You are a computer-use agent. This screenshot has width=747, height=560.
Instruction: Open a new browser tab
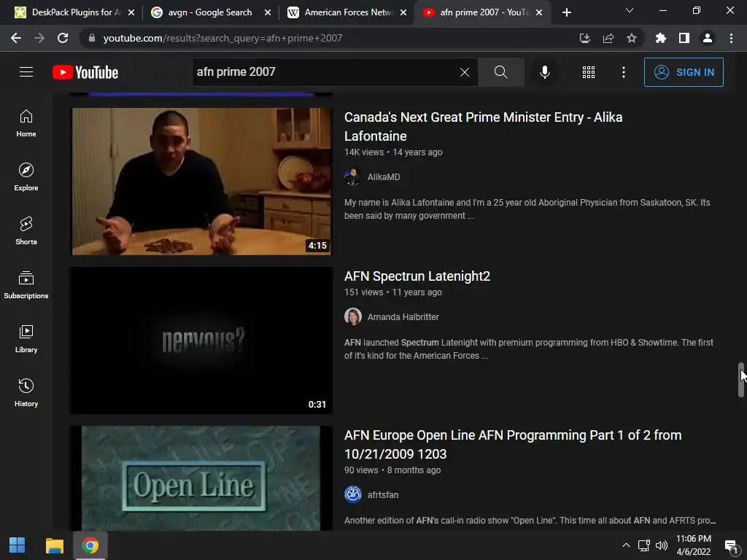coord(566,12)
